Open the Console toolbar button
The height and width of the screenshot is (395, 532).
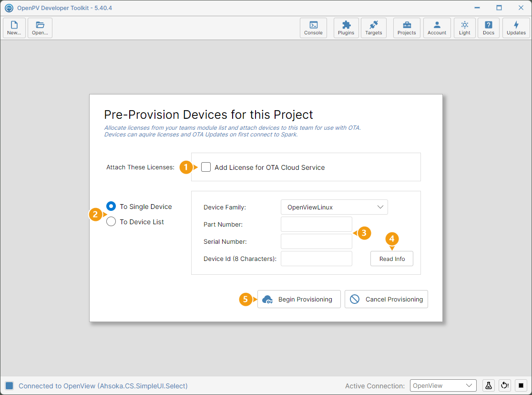click(x=313, y=28)
